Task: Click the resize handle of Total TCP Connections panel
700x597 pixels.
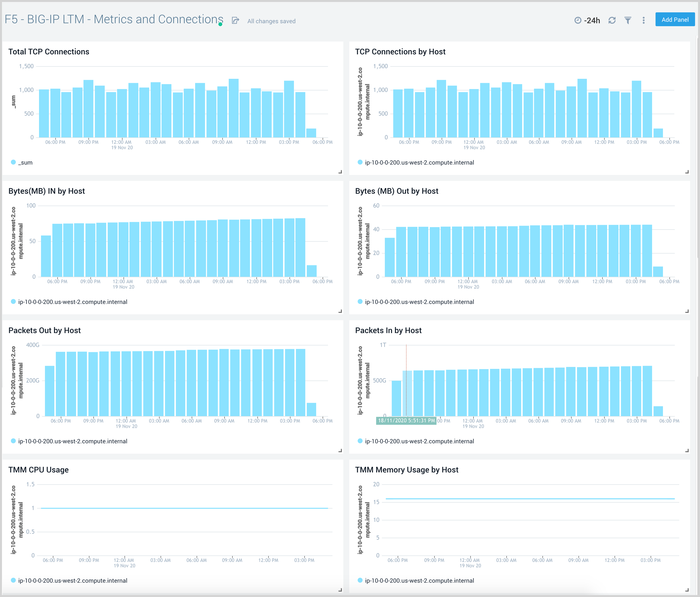Action: tap(340, 172)
